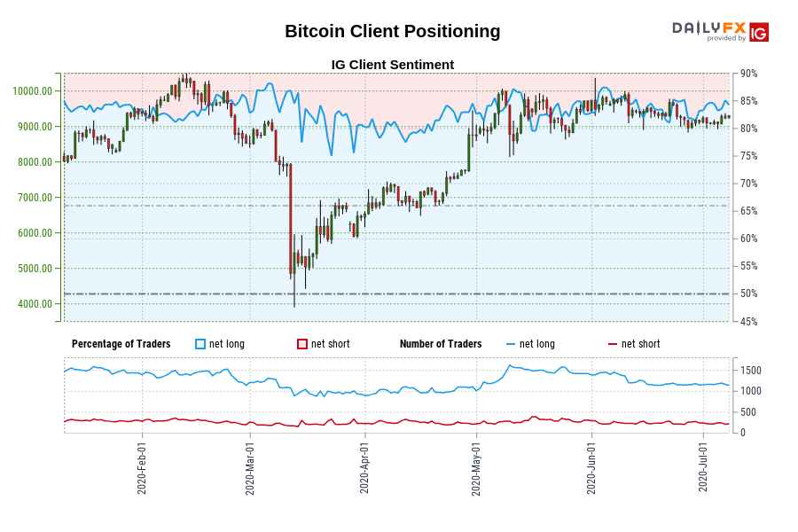Click the red net short line marker
This screenshot has height=532, width=798.
613,345
